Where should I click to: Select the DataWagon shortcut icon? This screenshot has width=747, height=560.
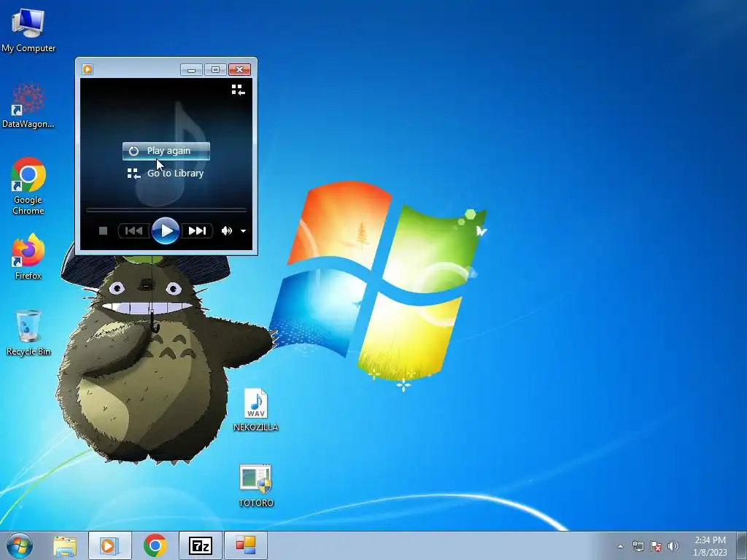[x=28, y=106]
